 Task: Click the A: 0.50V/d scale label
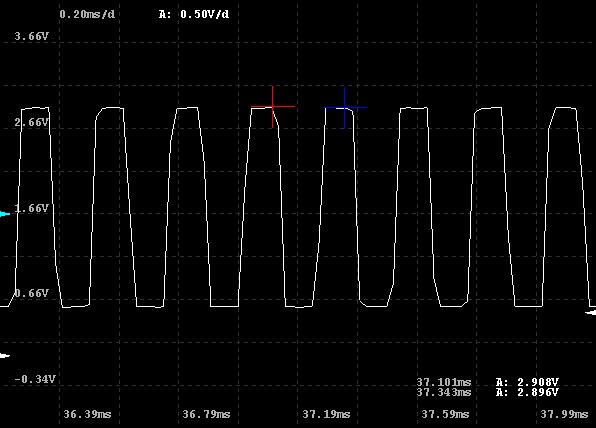[x=194, y=14]
